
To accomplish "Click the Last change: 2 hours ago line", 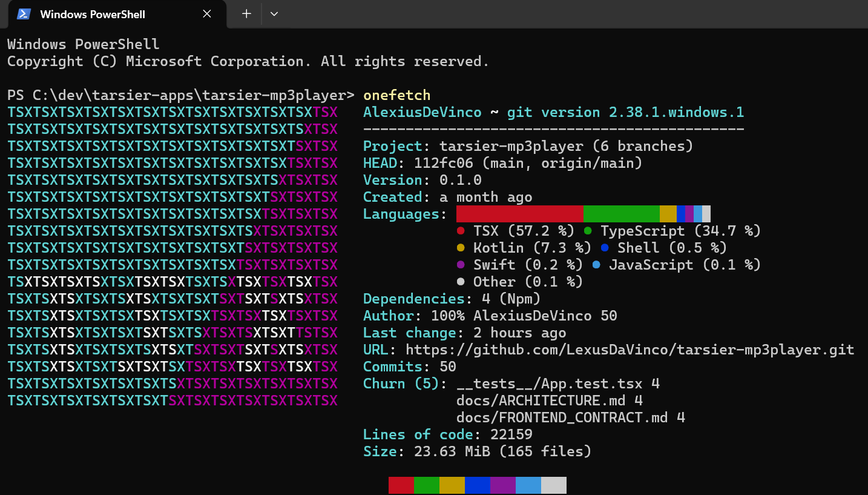I will pos(465,333).
